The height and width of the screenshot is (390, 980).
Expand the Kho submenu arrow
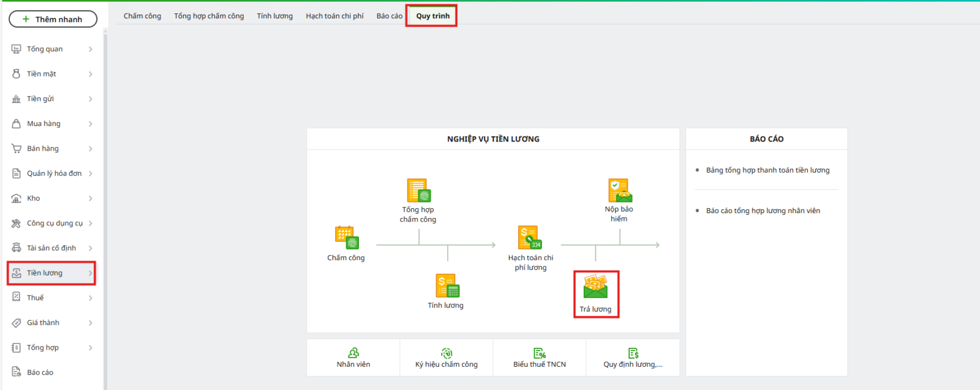click(x=90, y=198)
